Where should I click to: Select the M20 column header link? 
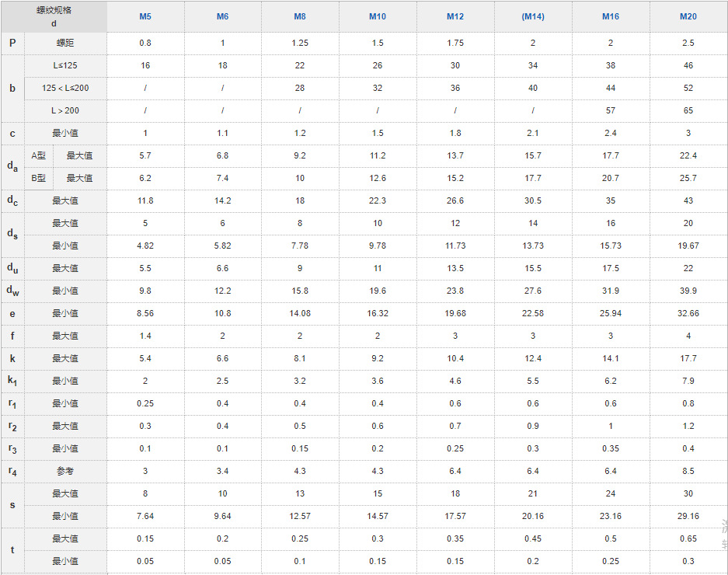688,16
